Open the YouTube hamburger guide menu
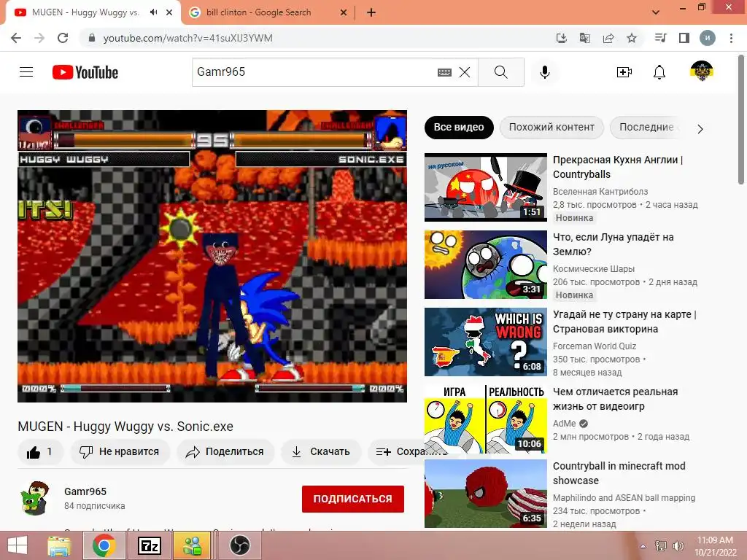 coord(26,72)
